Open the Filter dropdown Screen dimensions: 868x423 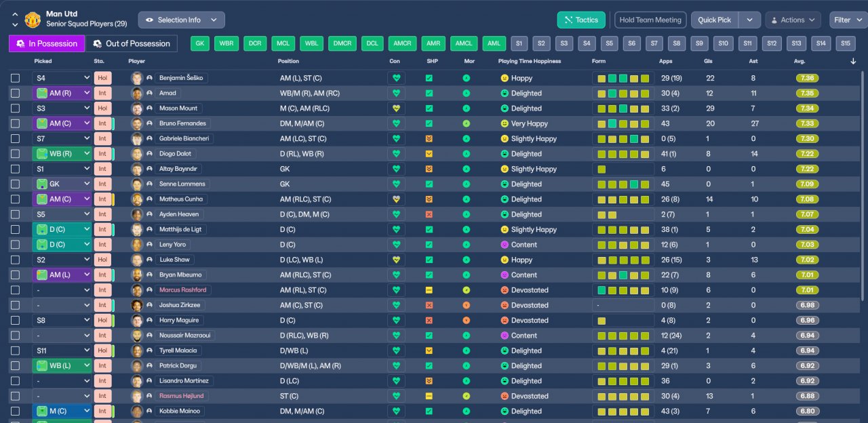[x=848, y=20]
